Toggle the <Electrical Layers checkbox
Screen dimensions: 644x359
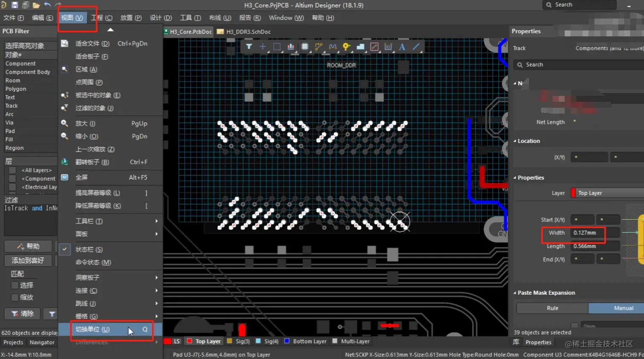(12, 187)
